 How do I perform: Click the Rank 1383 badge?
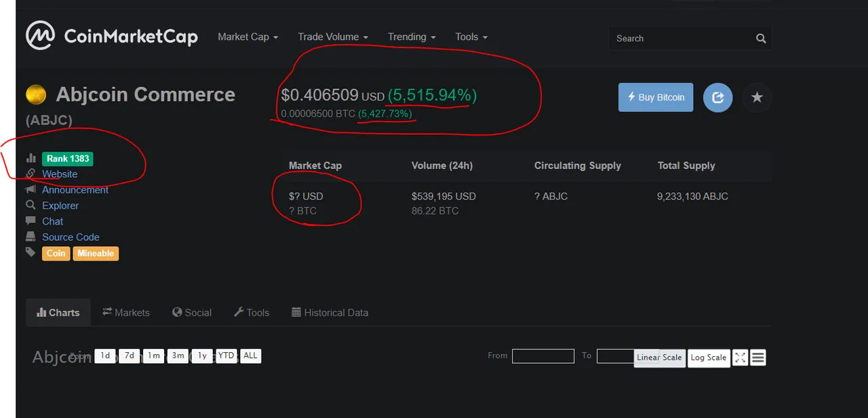68,159
